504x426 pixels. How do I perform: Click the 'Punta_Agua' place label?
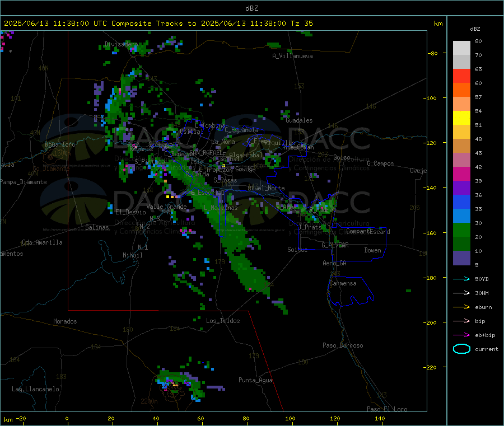click(255, 381)
